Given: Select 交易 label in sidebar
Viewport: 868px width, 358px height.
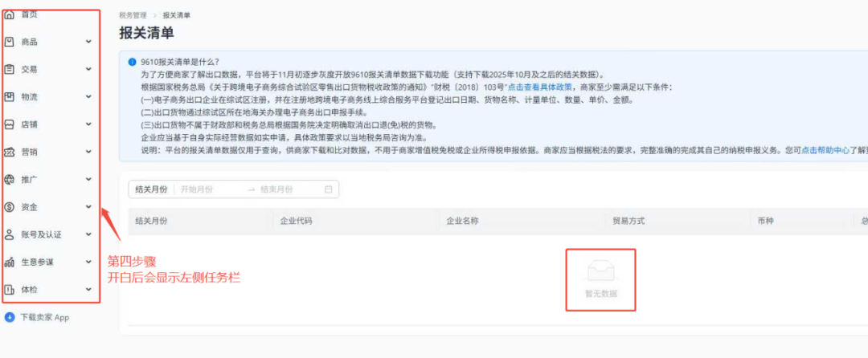Looking at the screenshot, I should (x=30, y=70).
